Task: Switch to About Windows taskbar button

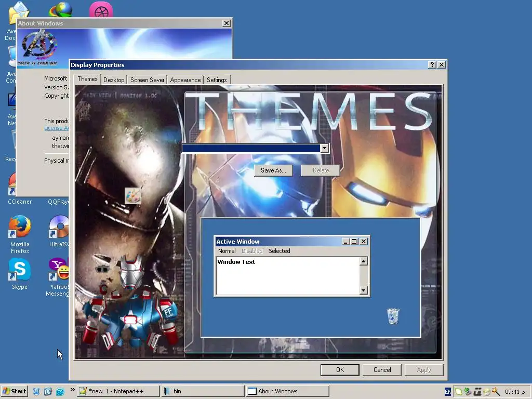Action: pos(287,391)
